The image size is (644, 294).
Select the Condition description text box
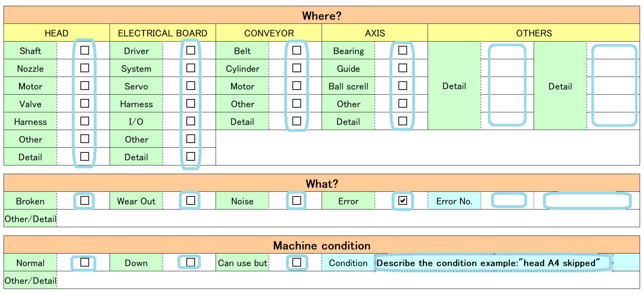494,263
